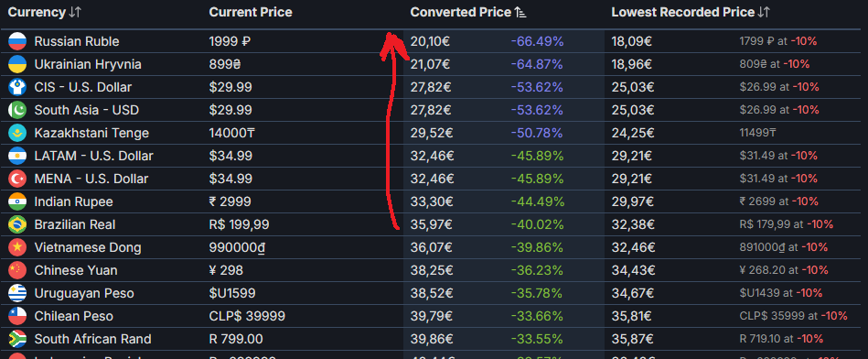Click the LATAM Argentina flag icon

[x=17, y=156]
